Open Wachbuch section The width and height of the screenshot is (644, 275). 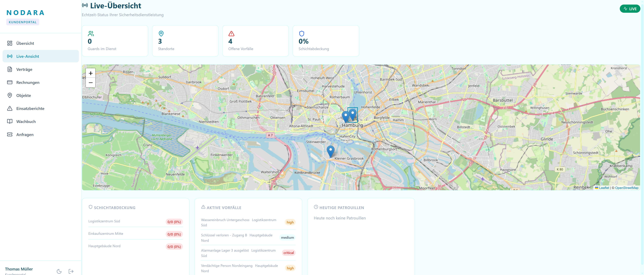tap(41, 121)
